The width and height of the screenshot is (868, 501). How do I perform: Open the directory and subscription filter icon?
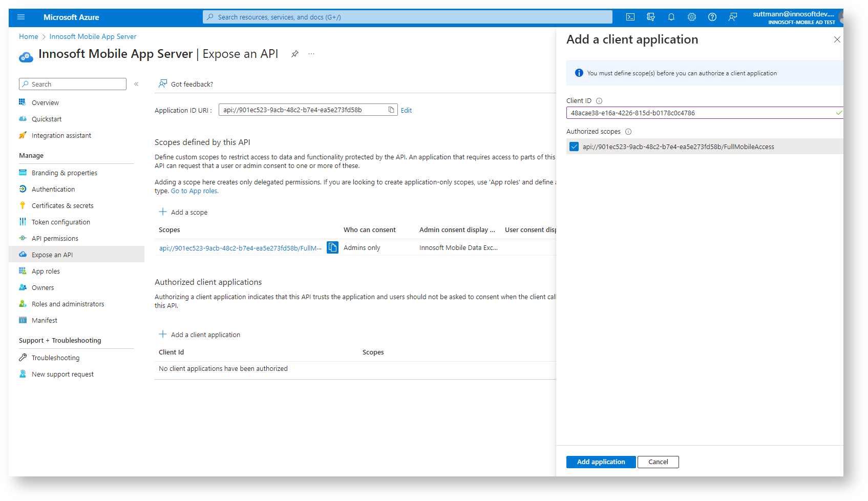(651, 17)
